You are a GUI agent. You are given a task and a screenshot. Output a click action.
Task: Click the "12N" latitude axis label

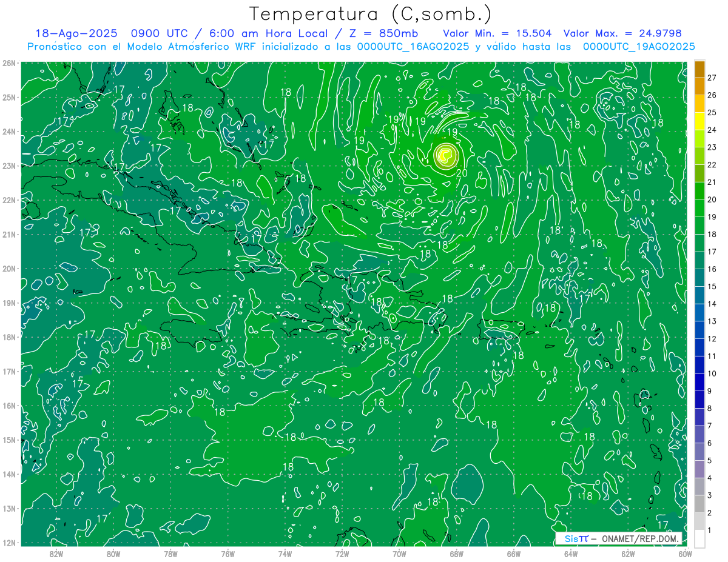pyautogui.click(x=8, y=543)
